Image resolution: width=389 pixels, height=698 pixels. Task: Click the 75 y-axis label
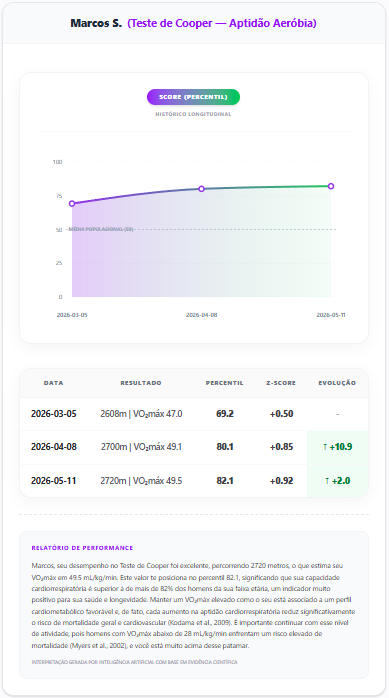[x=59, y=196]
